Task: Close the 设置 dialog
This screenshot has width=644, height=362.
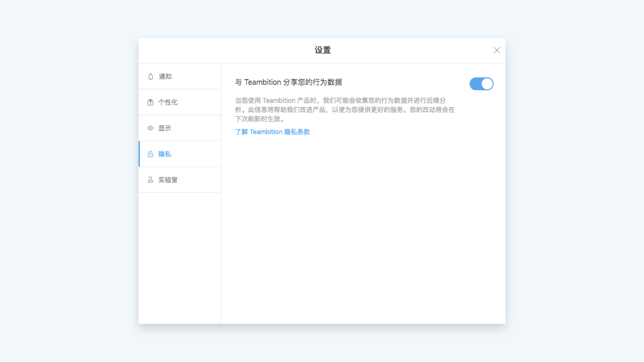Action: [x=497, y=50]
